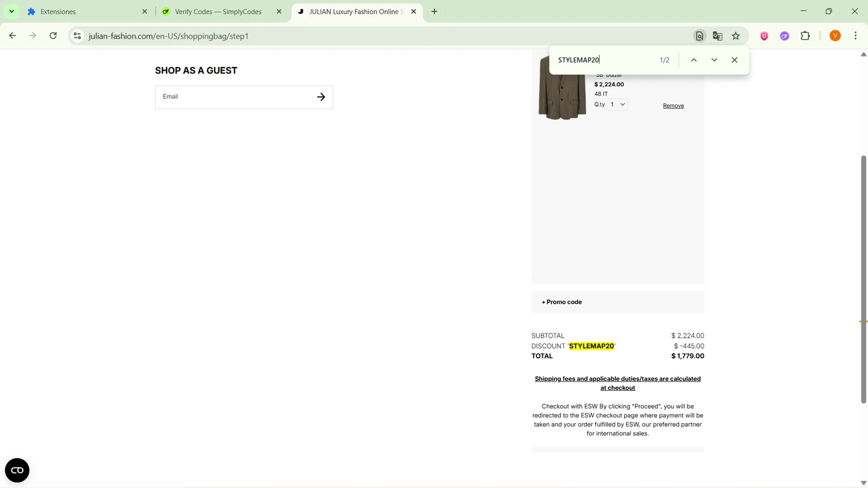This screenshot has width=868, height=488.
Task: Click the $ 2,224.00 subtotal amount
Action: (x=687, y=336)
